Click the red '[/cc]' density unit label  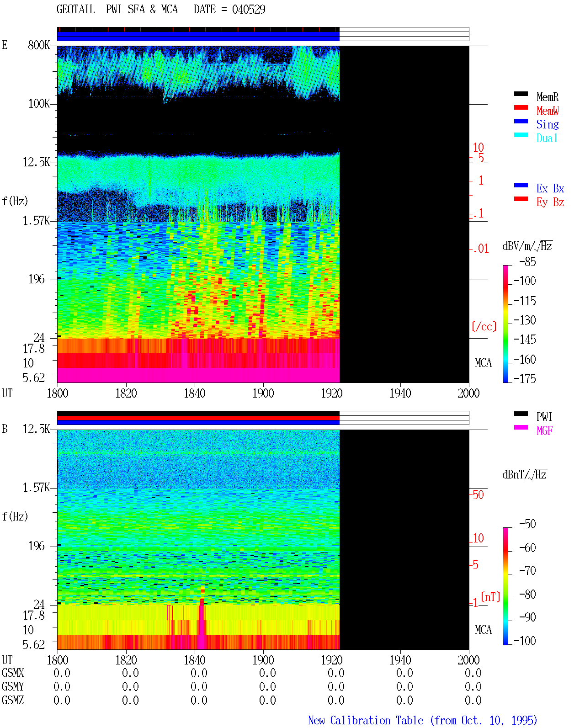click(484, 326)
